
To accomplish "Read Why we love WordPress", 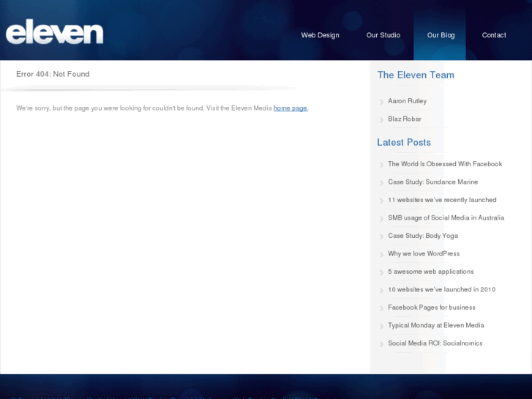I will tap(424, 253).
